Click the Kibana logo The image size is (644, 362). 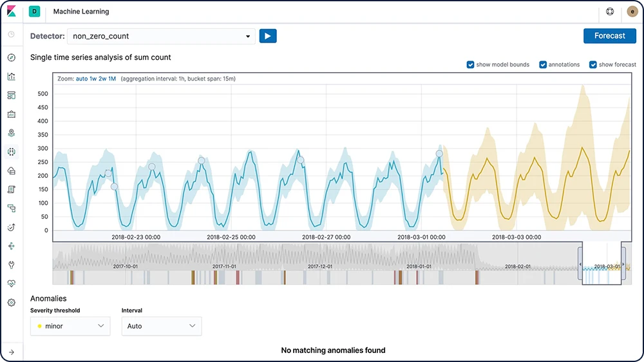tap(12, 12)
